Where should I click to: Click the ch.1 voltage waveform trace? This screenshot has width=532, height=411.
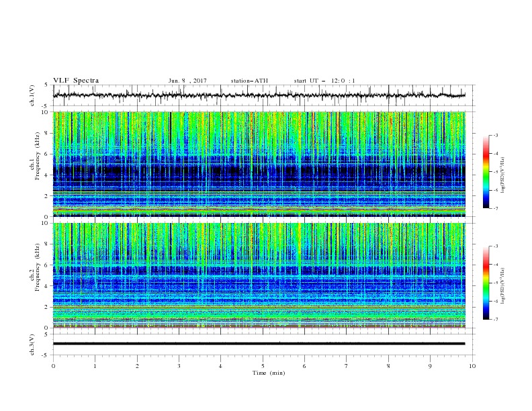[259, 95]
